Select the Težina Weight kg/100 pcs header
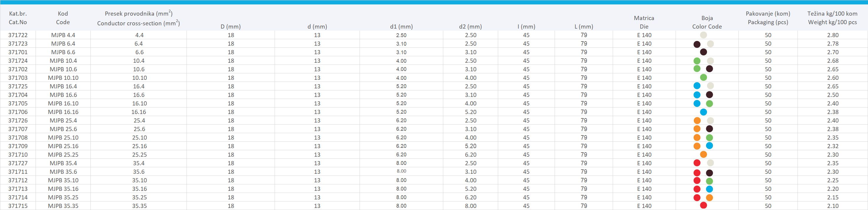Screen dimensions: 868x210 click(832, 18)
